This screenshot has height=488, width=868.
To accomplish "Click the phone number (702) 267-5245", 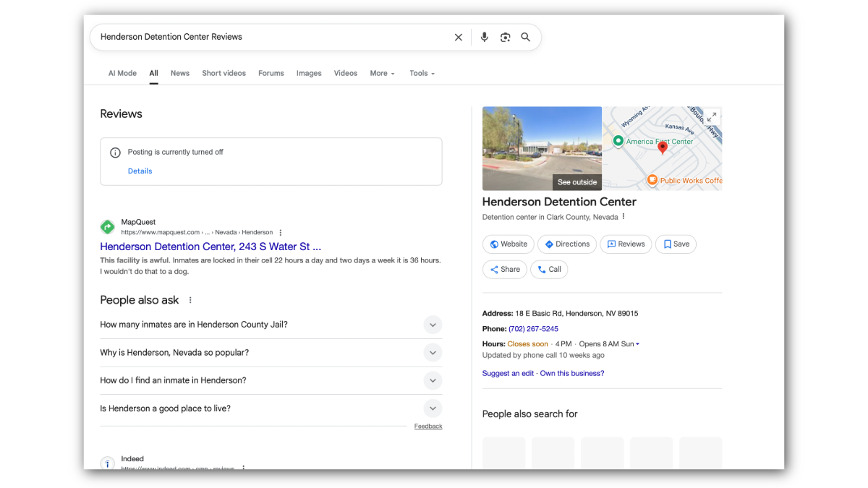I will [x=533, y=329].
